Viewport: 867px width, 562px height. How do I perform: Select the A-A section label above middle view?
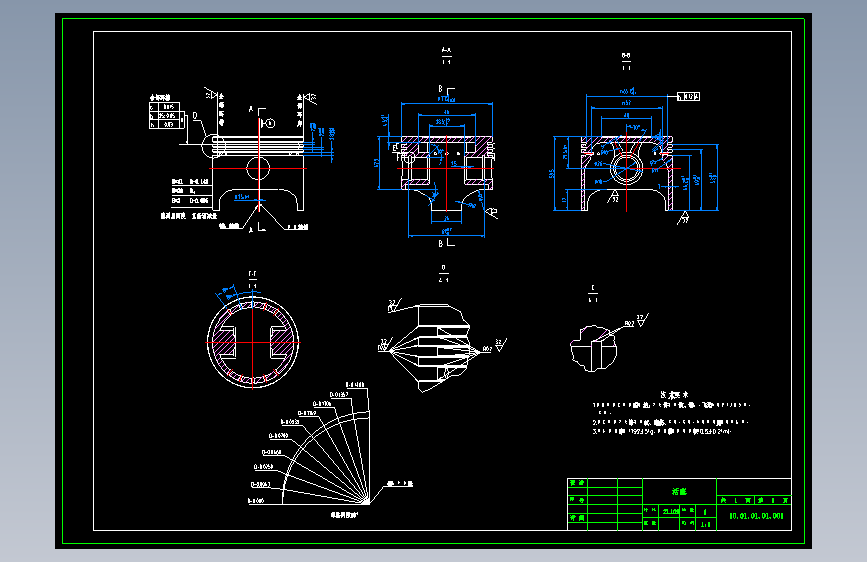point(446,55)
